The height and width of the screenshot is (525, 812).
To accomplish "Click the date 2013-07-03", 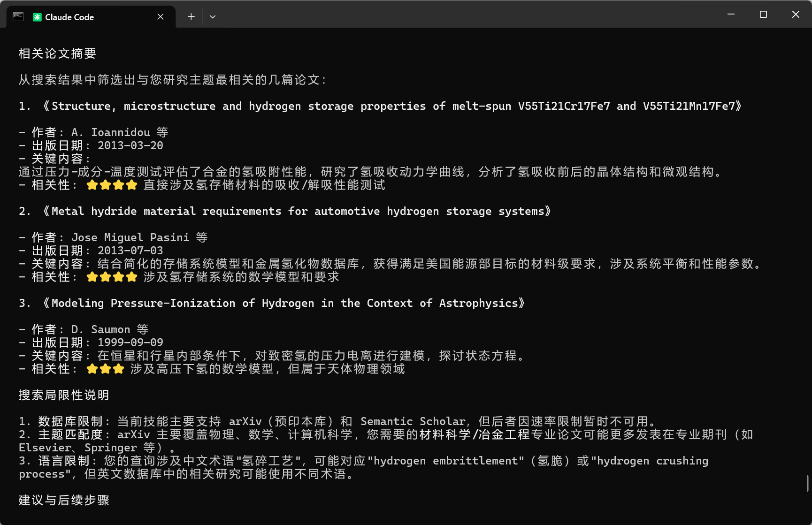I will pyautogui.click(x=130, y=251).
